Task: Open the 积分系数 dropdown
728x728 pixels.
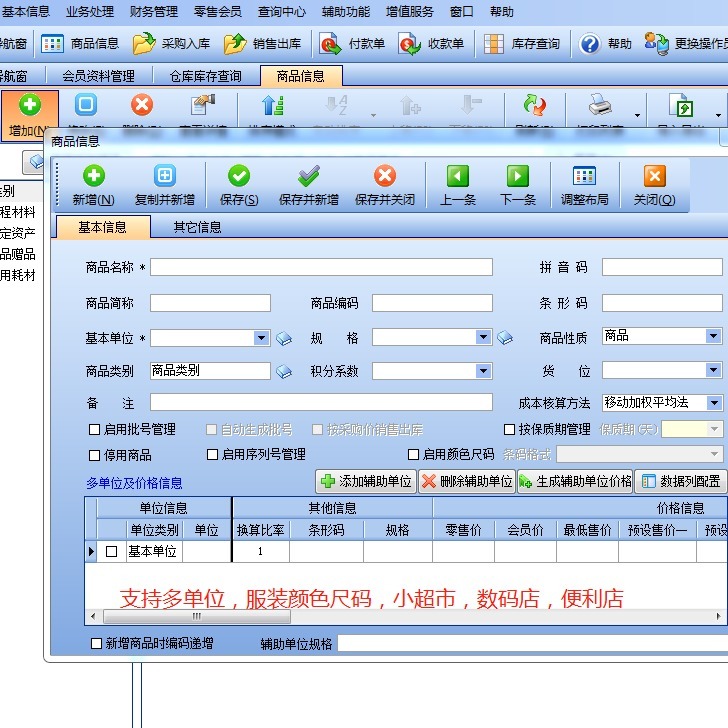Action: point(483,370)
